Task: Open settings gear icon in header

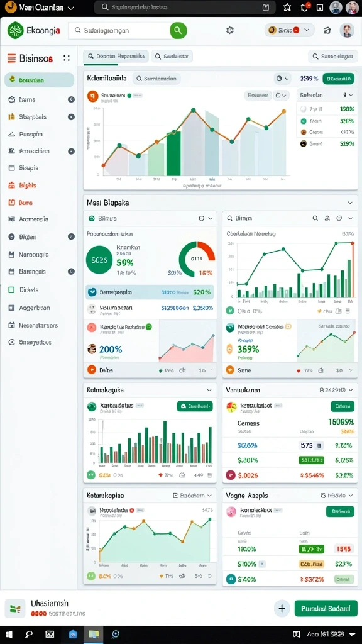Action: [x=230, y=30]
